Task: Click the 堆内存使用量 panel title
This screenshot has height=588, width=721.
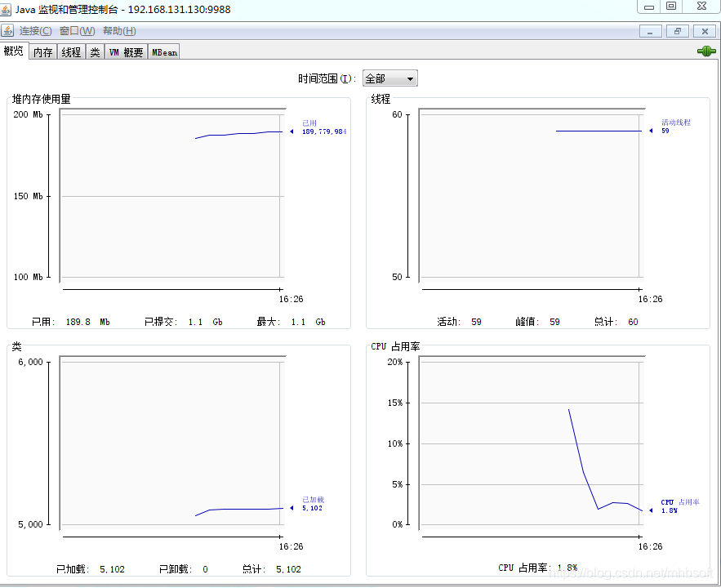Action: (42, 99)
